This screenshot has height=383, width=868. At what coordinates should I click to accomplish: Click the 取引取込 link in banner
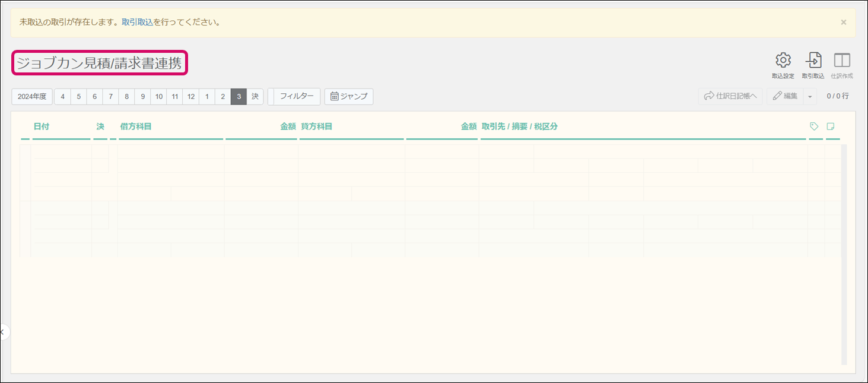click(x=137, y=23)
